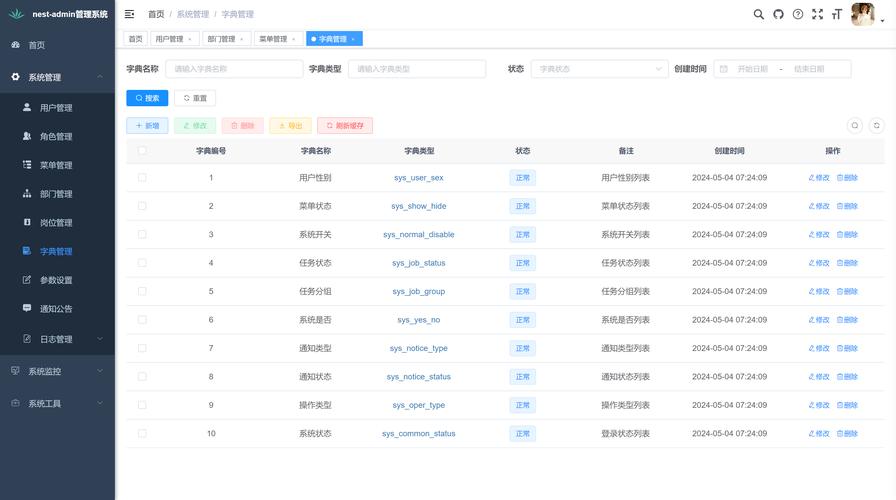Open 通知公告 in the sidebar
The image size is (896, 500).
coord(57,309)
